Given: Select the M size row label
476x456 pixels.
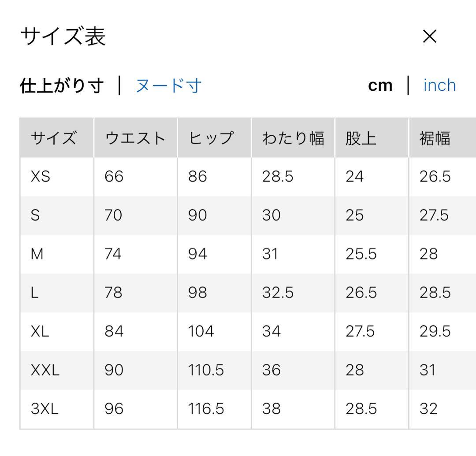Looking at the screenshot, I should [x=37, y=254].
